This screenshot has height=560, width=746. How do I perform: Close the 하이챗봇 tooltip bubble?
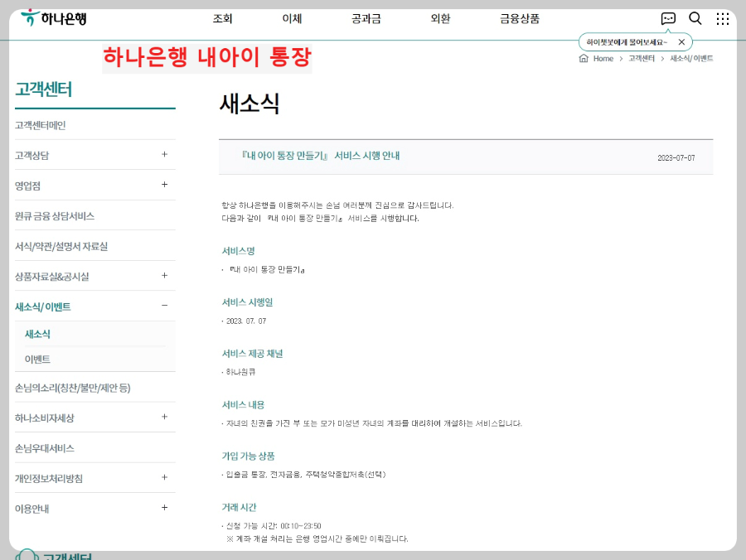tap(681, 41)
